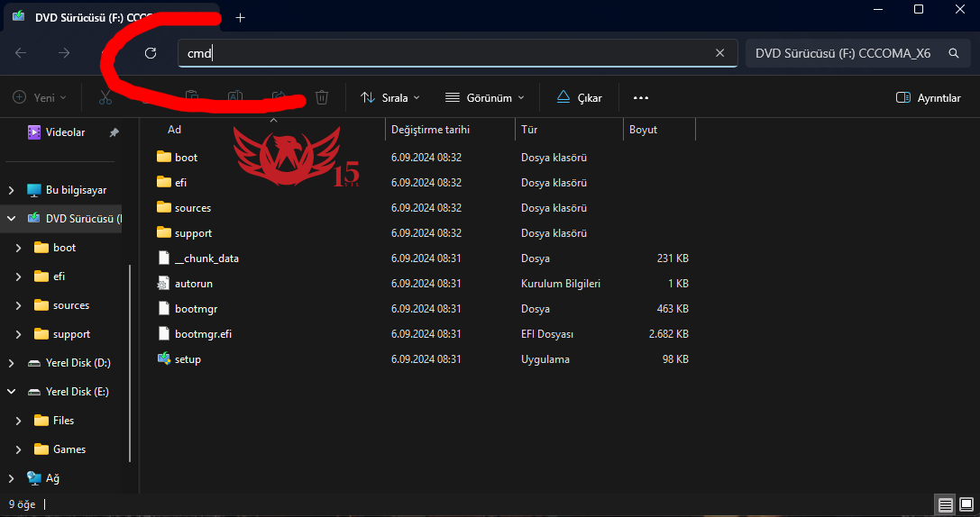Switch to details list view icon
980x517 pixels.
[945, 504]
